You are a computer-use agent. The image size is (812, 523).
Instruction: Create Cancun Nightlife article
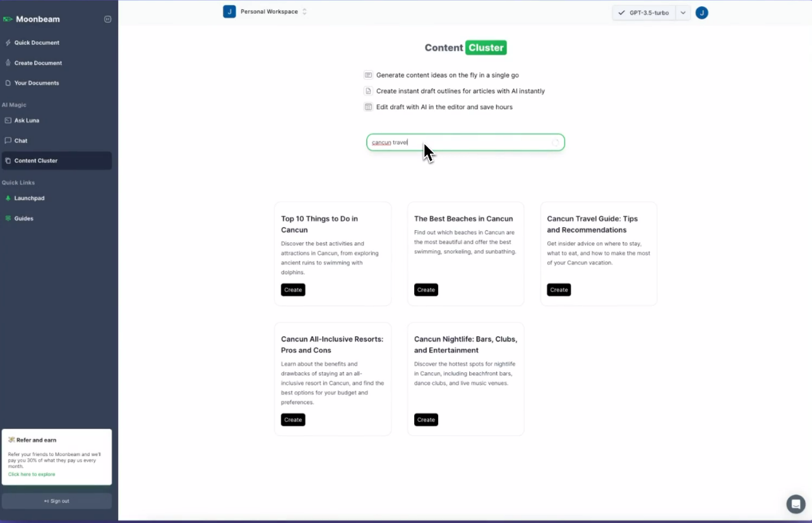(x=426, y=420)
